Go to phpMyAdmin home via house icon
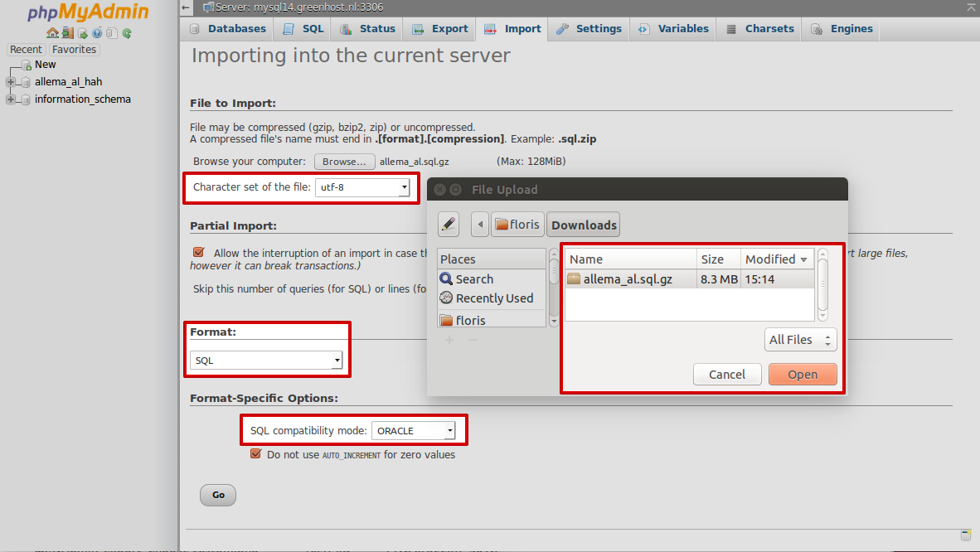The height and width of the screenshot is (552, 980). (52, 33)
